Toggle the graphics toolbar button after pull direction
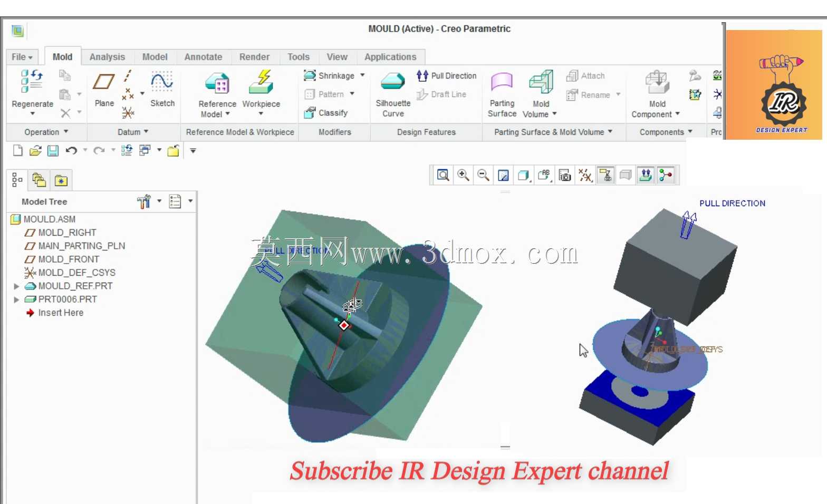827x504 pixels. point(666,175)
